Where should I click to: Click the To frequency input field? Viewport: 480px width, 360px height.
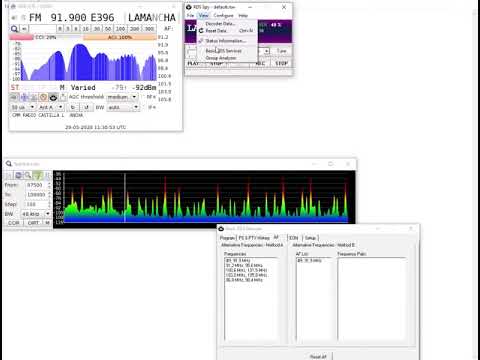36,194
